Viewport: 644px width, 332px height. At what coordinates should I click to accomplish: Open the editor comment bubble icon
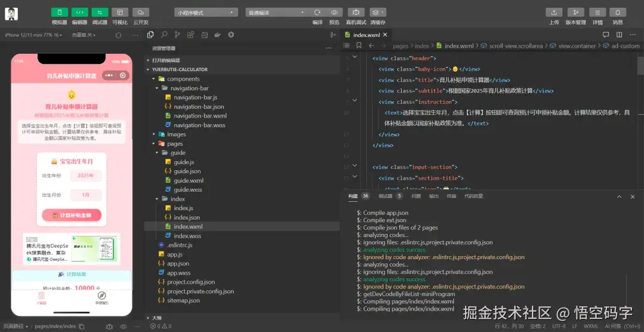click(605, 35)
